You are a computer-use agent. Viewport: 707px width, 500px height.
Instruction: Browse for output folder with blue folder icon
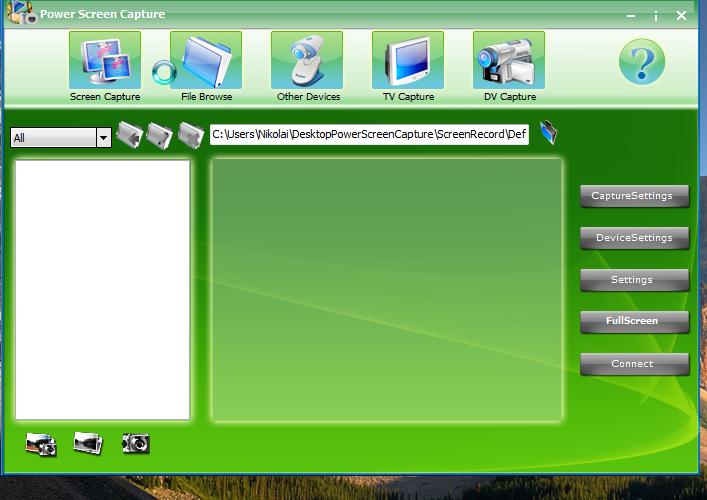pos(549,133)
